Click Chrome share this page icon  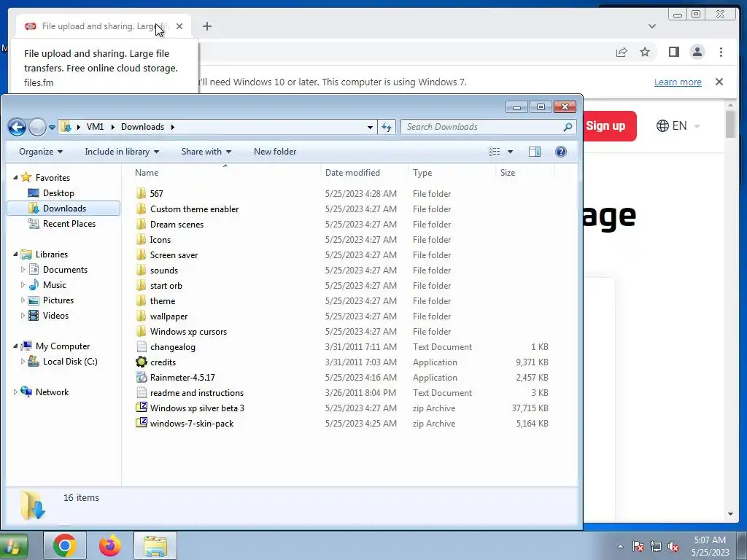pyautogui.click(x=622, y=52)
